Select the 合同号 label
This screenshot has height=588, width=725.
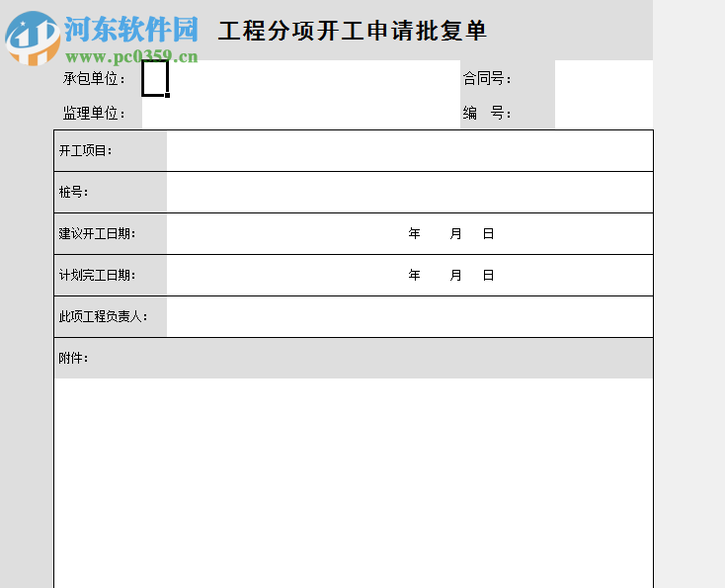(x=487, y=79)
